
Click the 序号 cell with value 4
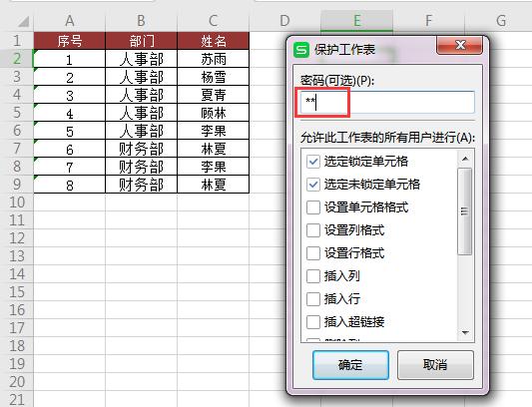tap(70, 113)
